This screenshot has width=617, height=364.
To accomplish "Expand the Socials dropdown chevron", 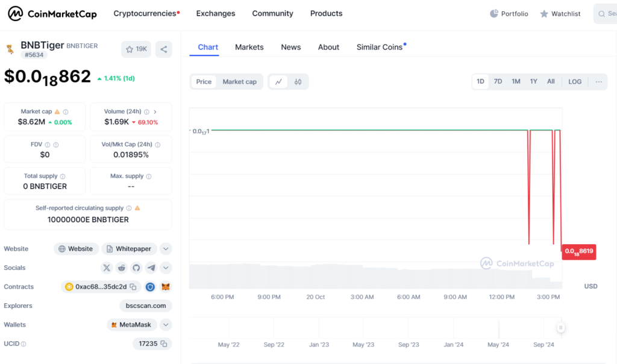I will click(x=166, y=268).
